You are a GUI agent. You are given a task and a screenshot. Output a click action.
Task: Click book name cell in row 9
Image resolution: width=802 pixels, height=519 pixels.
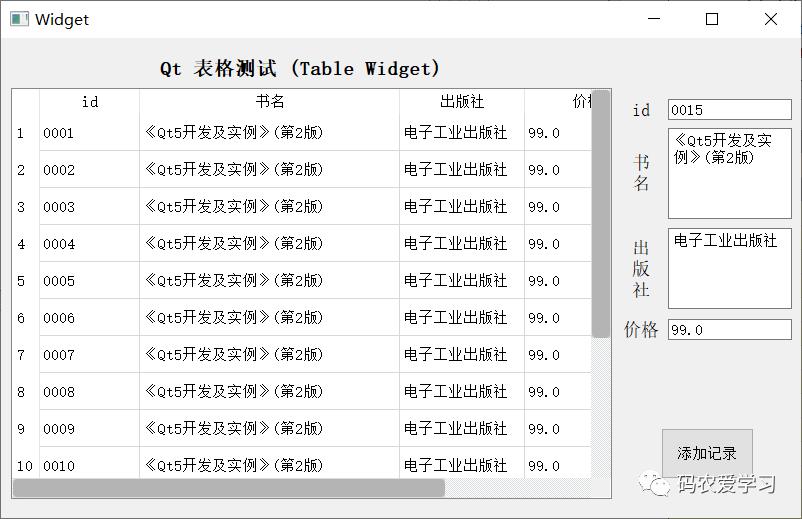[270, 428]
